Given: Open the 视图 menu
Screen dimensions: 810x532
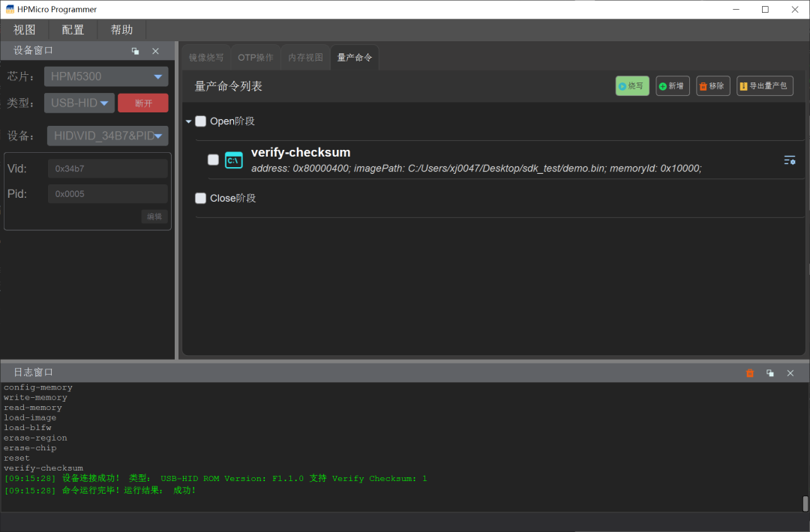Looking at the screenshot, I should pyautogui.click(x=24, y=30).
